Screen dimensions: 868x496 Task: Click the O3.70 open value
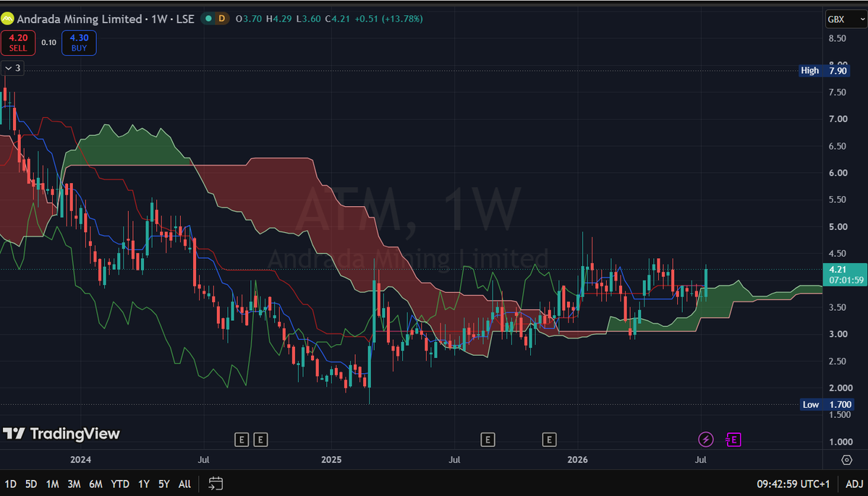click(249, 19)
